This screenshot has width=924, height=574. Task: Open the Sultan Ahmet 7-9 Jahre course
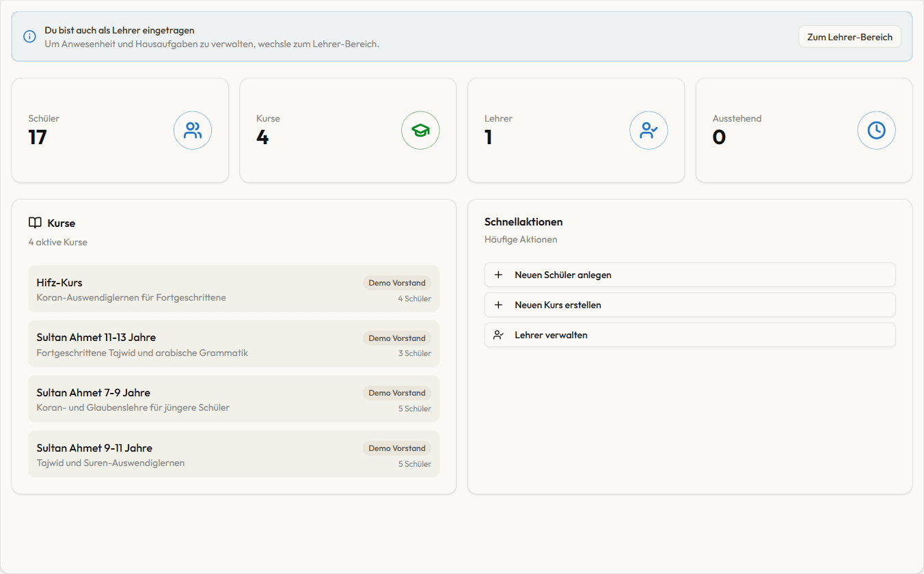point(234,399)
